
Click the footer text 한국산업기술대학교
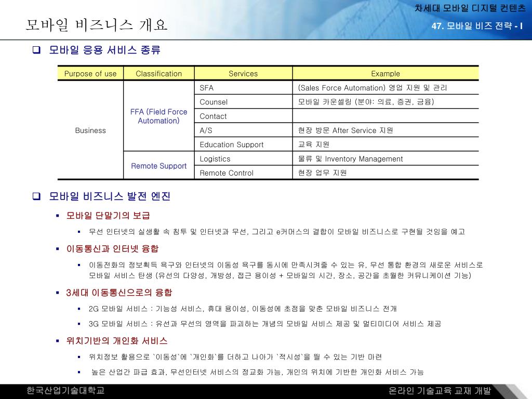pyautogui.click(x=65, y=391)
